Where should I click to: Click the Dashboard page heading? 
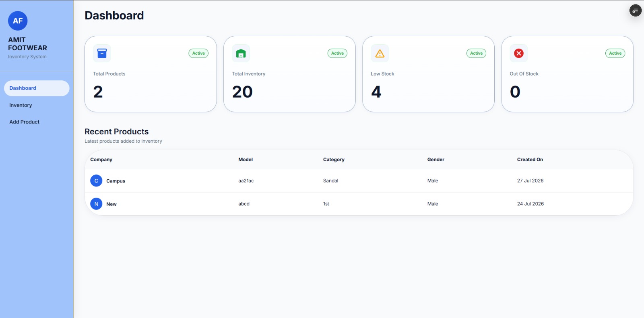tap(114, 15)
